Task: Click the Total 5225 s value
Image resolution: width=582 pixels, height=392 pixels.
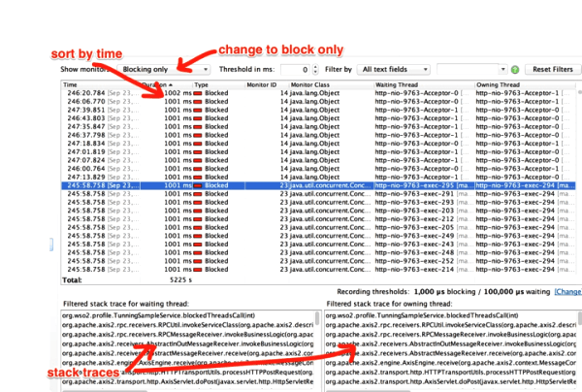Action: point(180,279)
